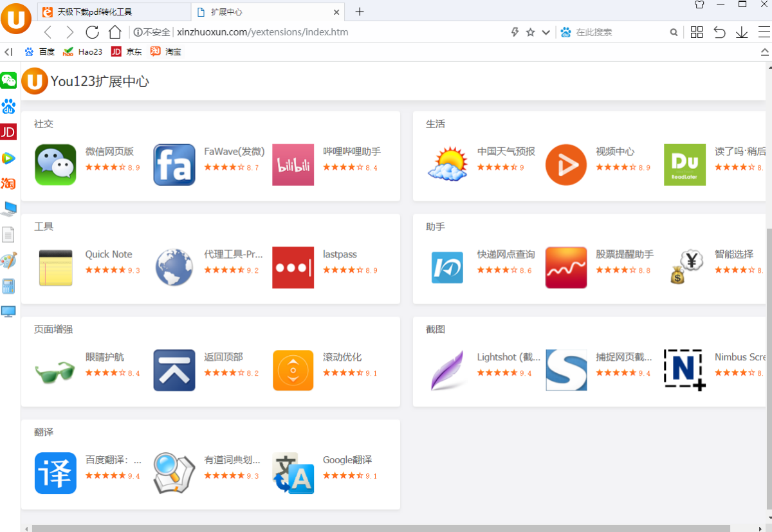Click the calculator sidebar icon
Viewport: 772px width, 532px height.
point(8,286)
